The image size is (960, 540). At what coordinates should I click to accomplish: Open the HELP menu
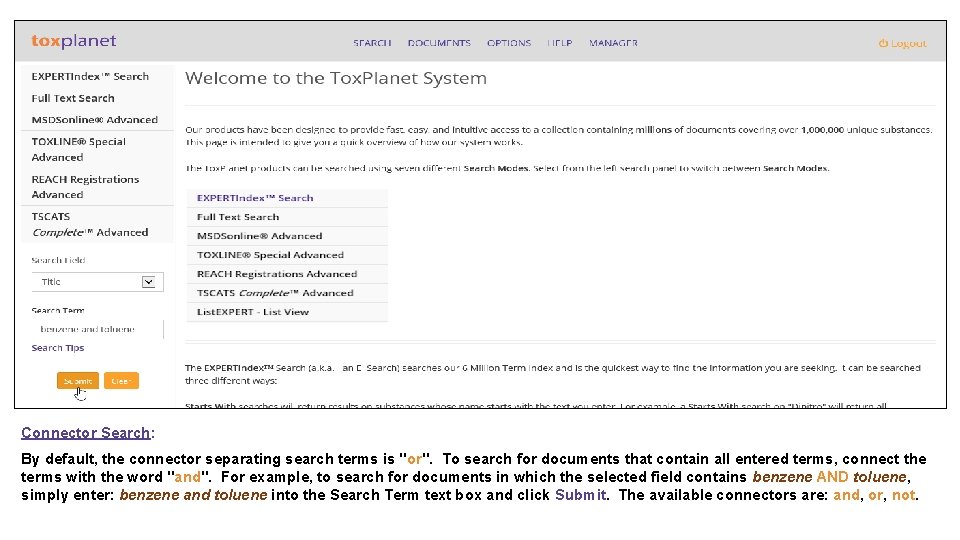pos(560,43)
